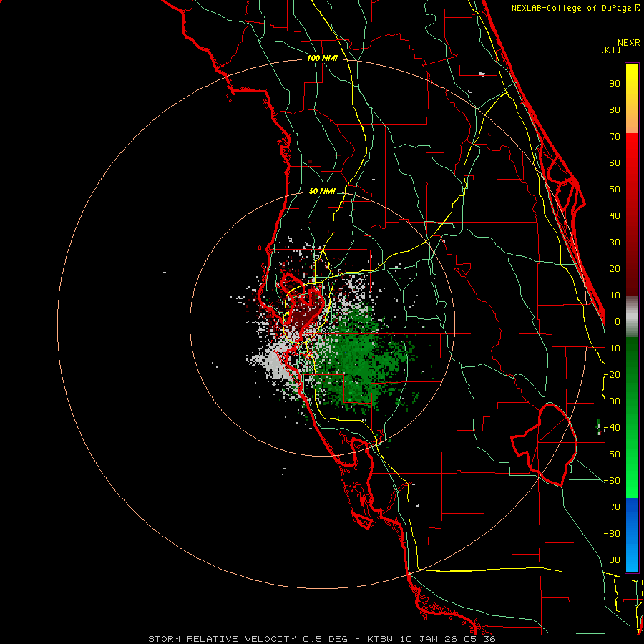The image size is (644, 644).
Task: Click the -40 scale value
Action: coord(612,428)
